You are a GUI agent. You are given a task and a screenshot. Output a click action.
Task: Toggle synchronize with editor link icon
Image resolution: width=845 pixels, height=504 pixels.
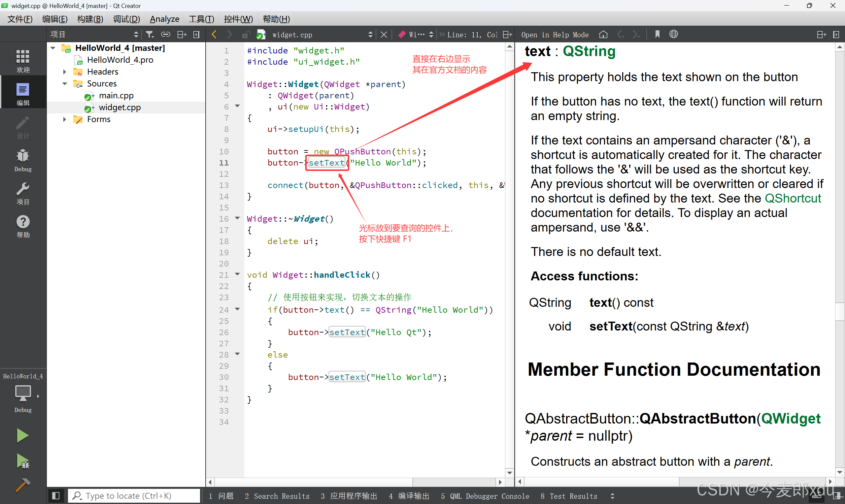(x=165, y=35)
